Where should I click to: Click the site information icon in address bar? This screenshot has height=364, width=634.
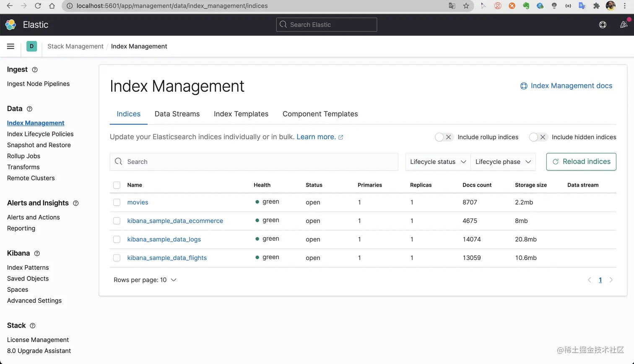(x=70, y=6)
